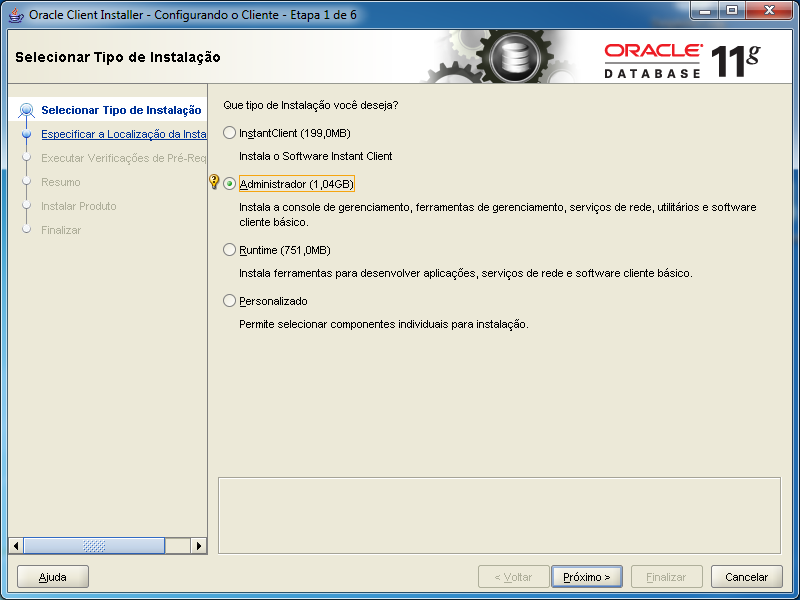Click the Cancelar button
The width and height of the screenshot is (800, 600).
tap(746, 577)
